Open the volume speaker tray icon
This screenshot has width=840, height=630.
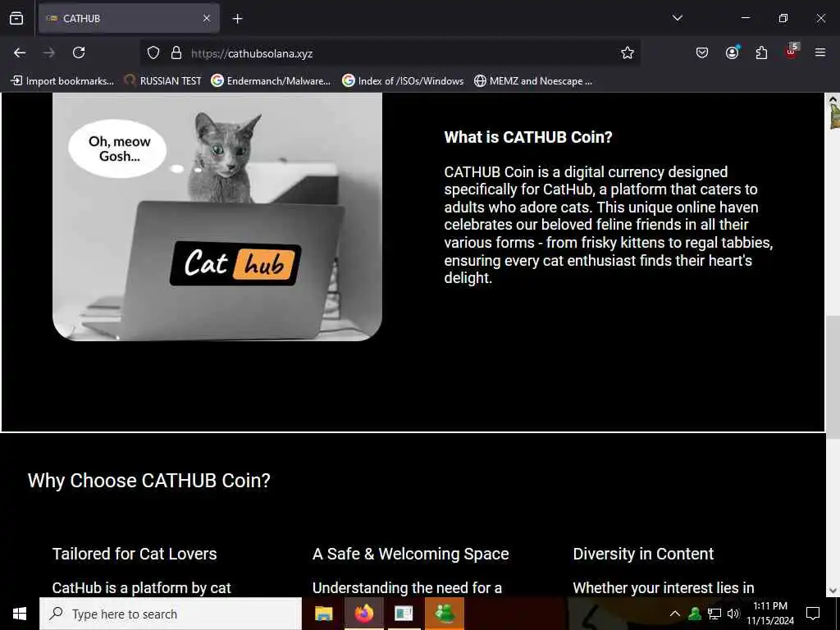[733, 614]
